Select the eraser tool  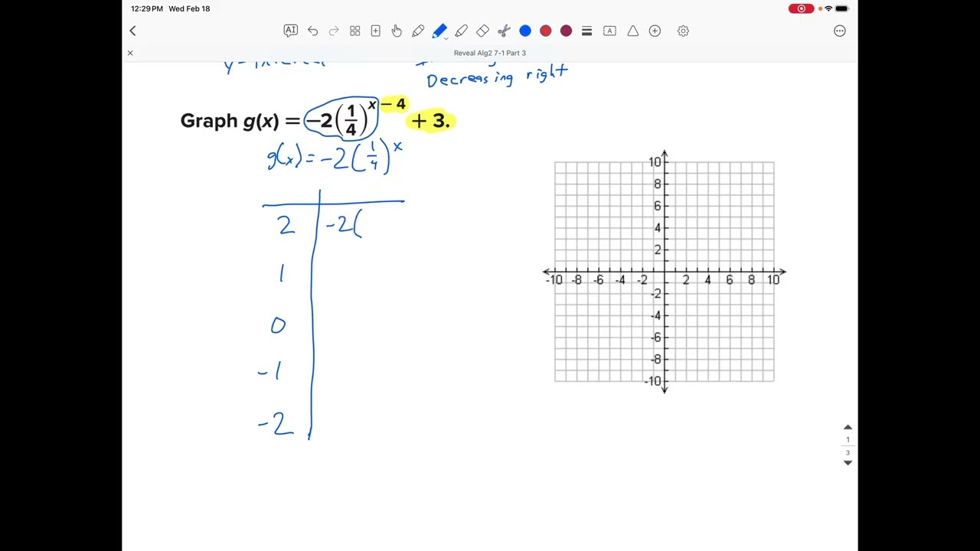coord(482,31)
